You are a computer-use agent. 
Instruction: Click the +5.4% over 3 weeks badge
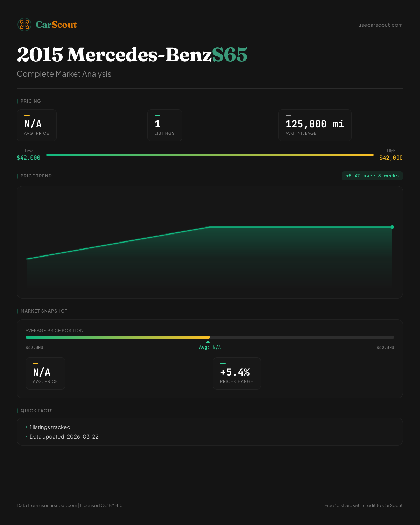372,176
